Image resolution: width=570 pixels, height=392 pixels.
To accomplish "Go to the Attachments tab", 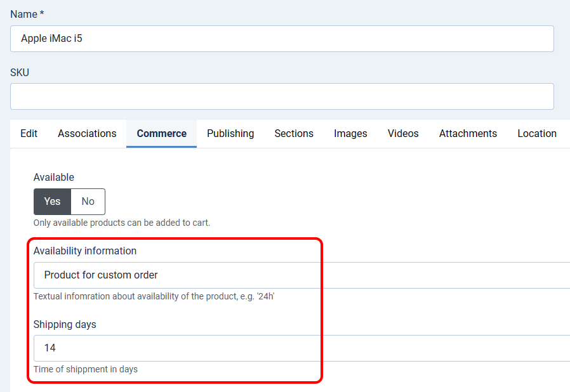I will [468, 134].
